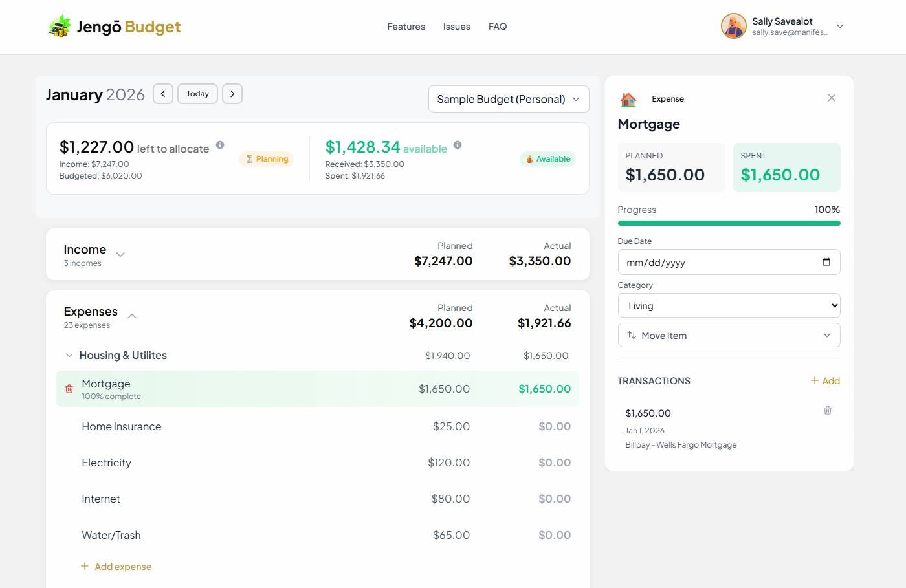Open the calendar picker in the Due Date field

(x=826, y=262)
